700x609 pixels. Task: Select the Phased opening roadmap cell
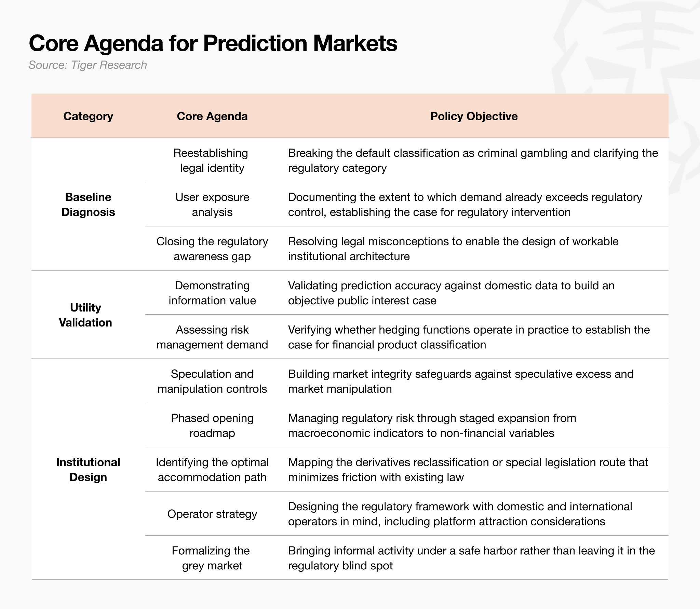[x=212, y=425]
